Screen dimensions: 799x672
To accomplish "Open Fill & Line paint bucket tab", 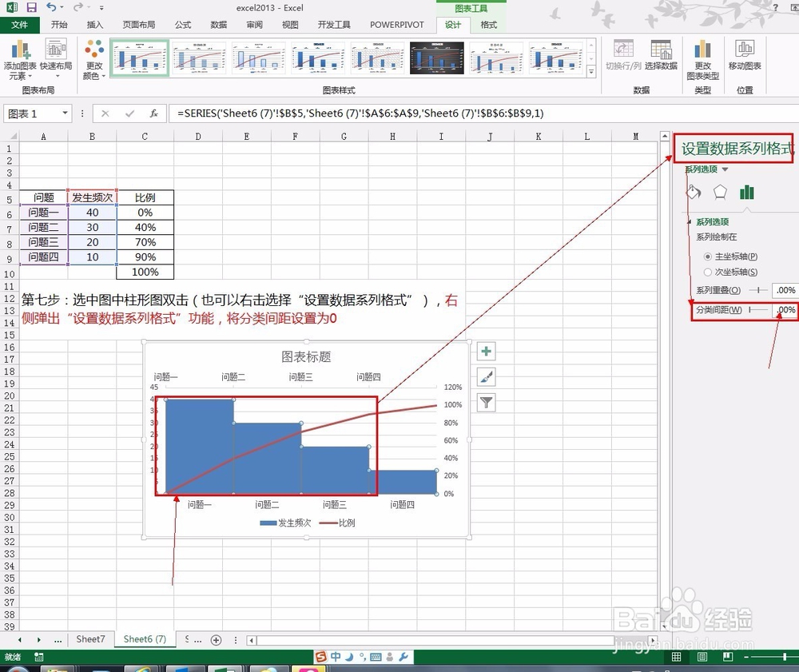I will tap(694, 192).
